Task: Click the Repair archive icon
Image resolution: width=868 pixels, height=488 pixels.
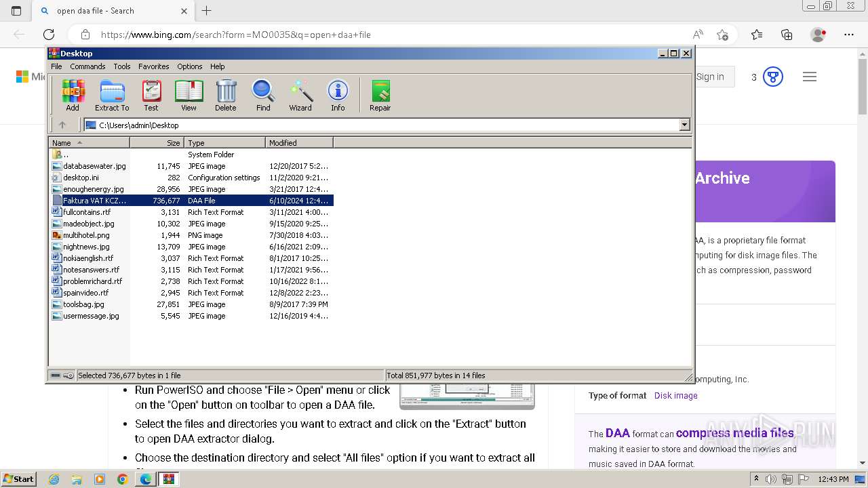Action: click(380, 95)
